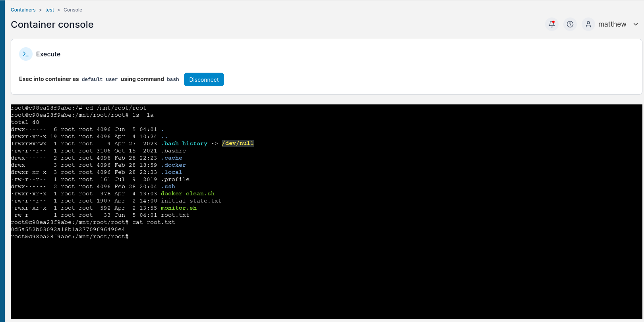The image size is (644, 322).
Task: Go to Containers breadcrumb
Action: pos(23,10)
